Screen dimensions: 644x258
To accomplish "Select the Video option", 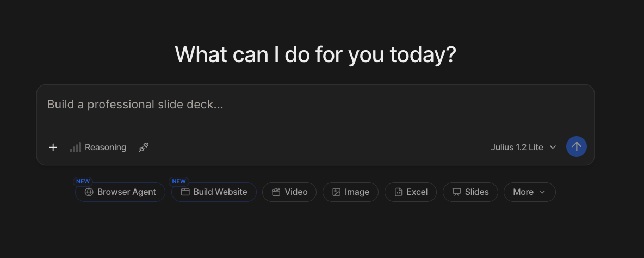I will (289, 192).
